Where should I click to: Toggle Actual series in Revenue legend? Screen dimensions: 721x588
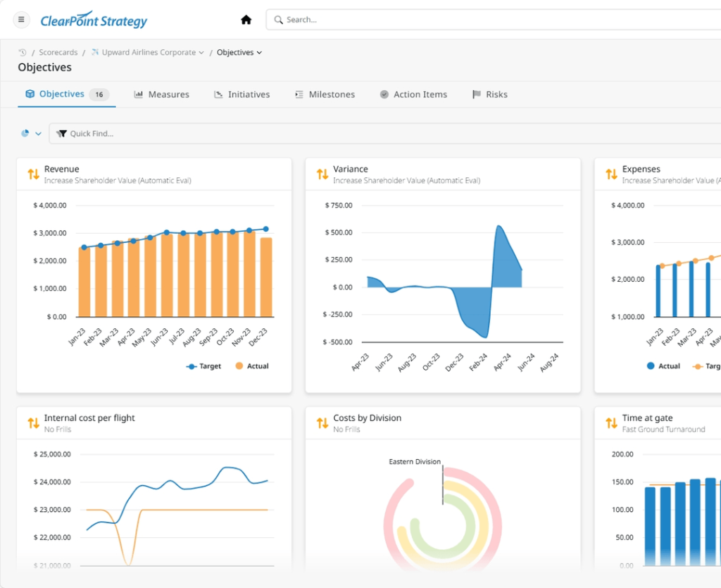[x=252, y=366]
